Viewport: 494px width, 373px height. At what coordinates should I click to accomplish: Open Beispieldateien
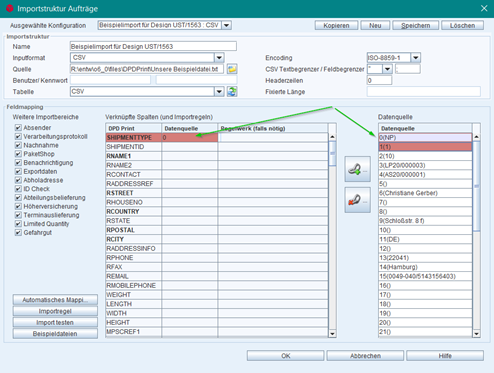point(55,334)
